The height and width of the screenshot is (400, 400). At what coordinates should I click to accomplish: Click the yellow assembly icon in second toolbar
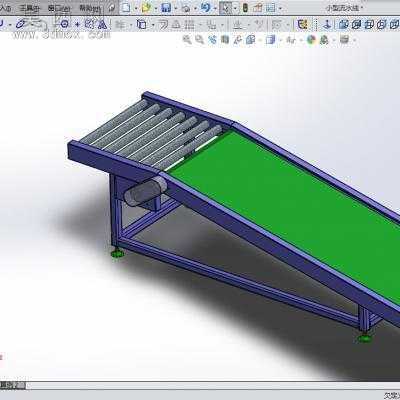tap(303, 24)
